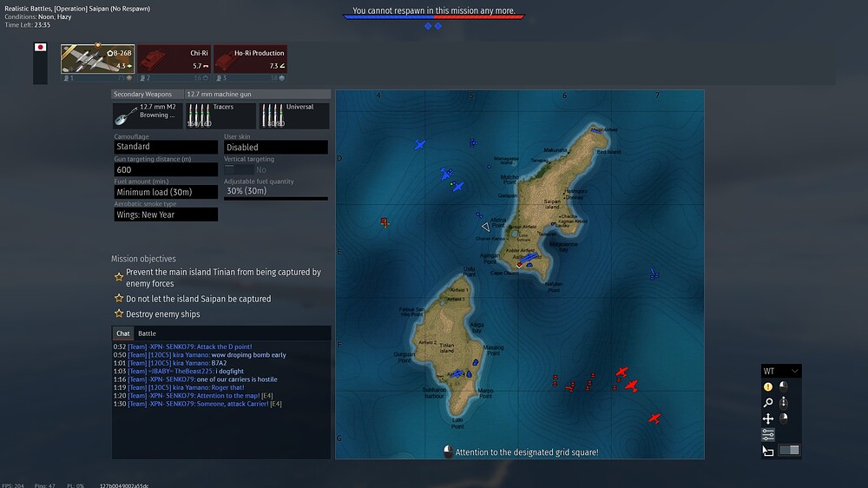The height and width of the screenshot is (488, 868).
Task: Click the lone red aircraft marker farthest southeast
Action: coord(654,419)
